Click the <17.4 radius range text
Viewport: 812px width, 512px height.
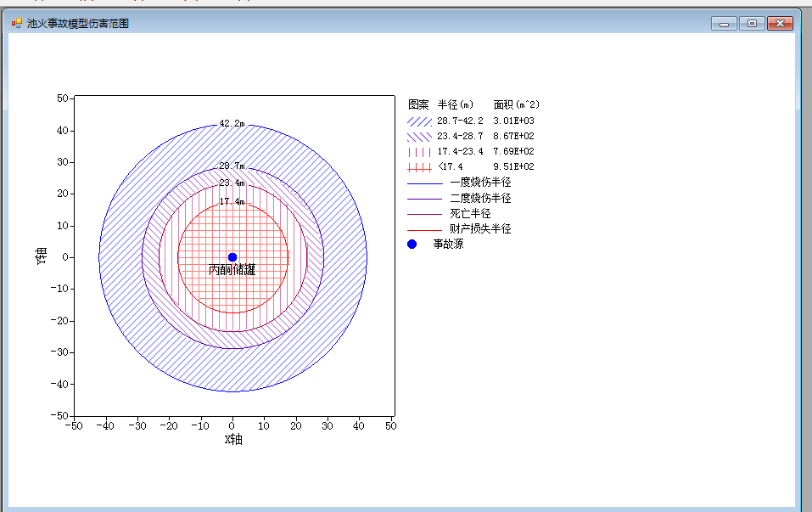click(451, 167)
